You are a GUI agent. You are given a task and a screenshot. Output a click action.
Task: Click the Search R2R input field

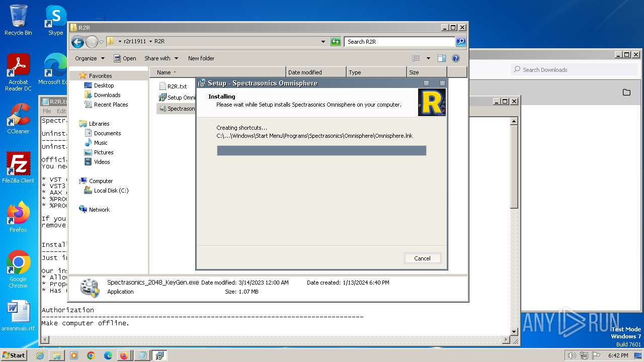tap(400, 42)
